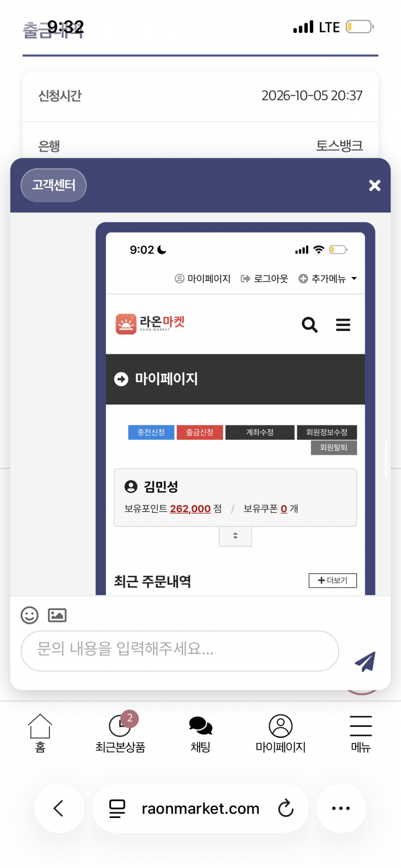Screen dimensions: 401x868
Task: Tap the 회원탈퇴 gray button
Action: coord(334,447)
